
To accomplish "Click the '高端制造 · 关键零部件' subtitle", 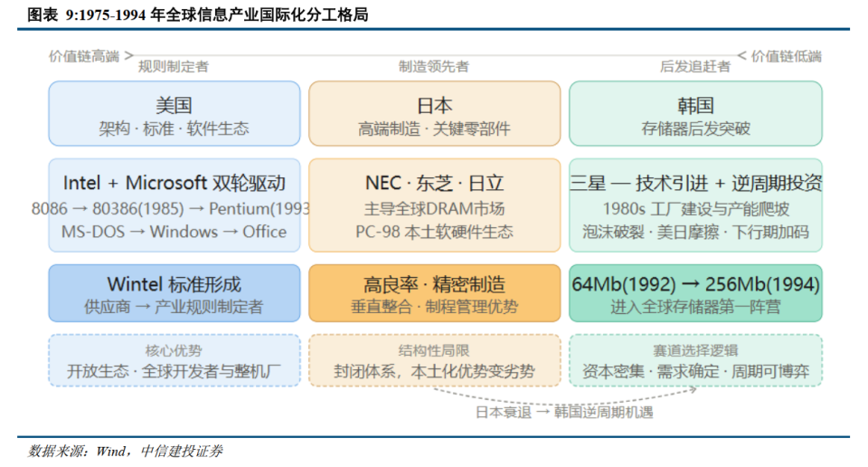I will (434, 129).
